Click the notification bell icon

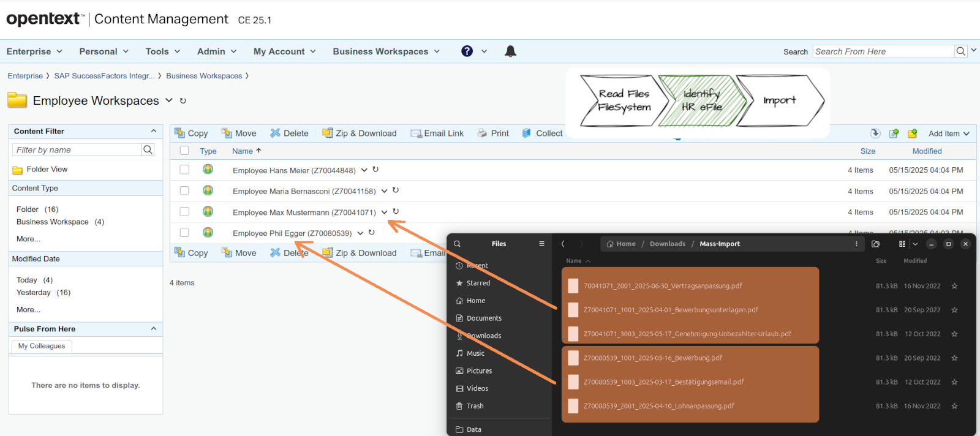[x=510, y=51]
